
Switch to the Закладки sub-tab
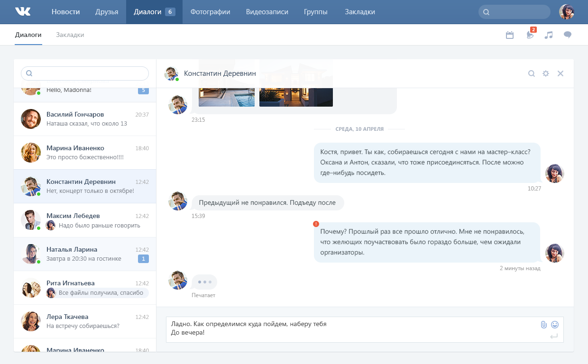tap(70, 35)
